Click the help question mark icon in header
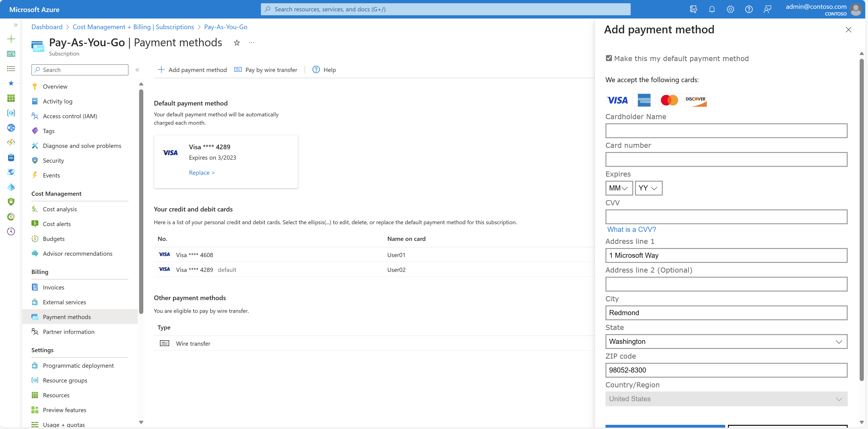 (x=749, y=9)
